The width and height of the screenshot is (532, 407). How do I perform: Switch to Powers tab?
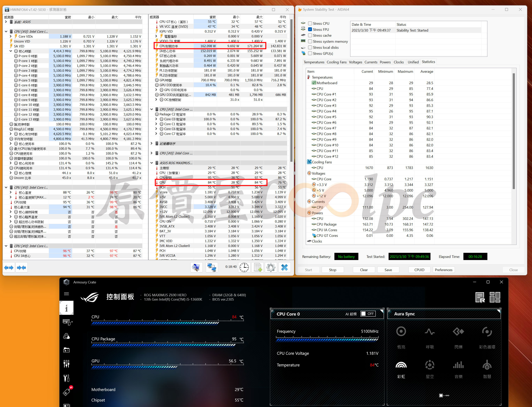click(x=385, y=62)
